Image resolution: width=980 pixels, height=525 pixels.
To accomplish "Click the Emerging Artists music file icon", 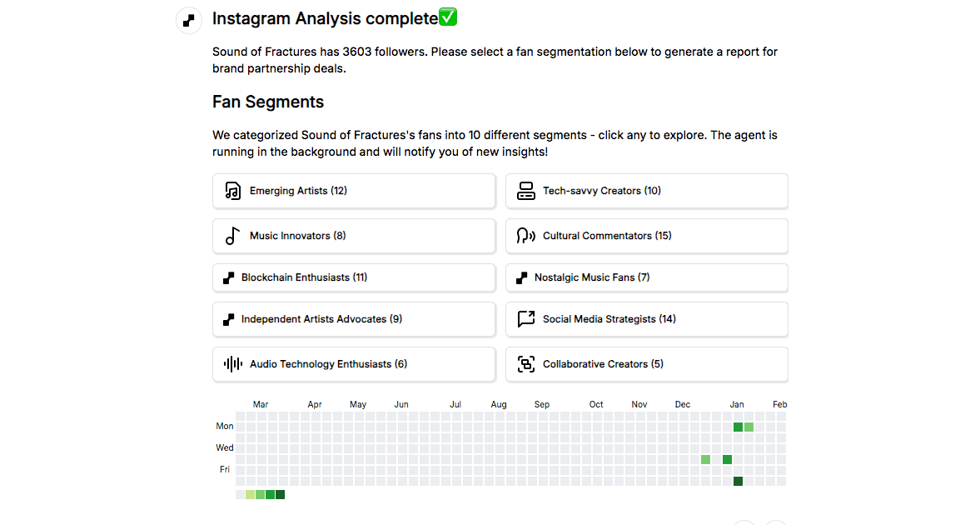I will coord(232,191).
